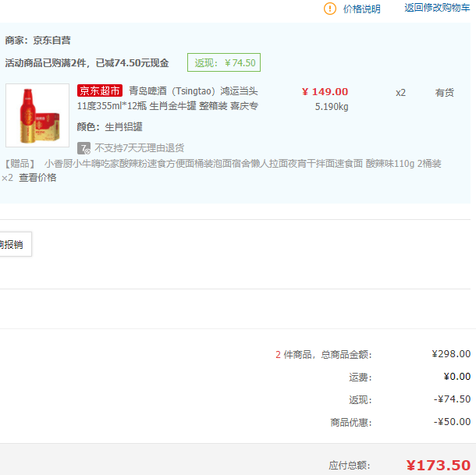The height and width of the screenshot is (475, 476).
Task: Click the green 返现 ¥74.50 badge
Action: point(224,63)
